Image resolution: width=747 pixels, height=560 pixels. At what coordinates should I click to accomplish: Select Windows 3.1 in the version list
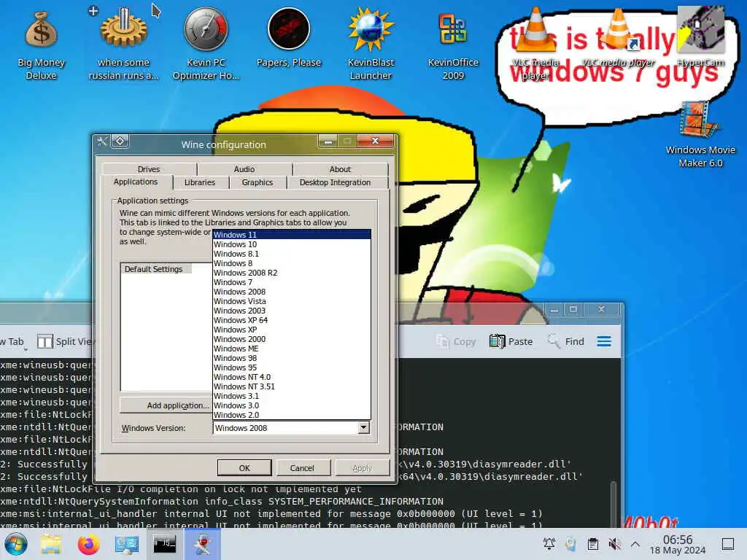tap(292, 396)
